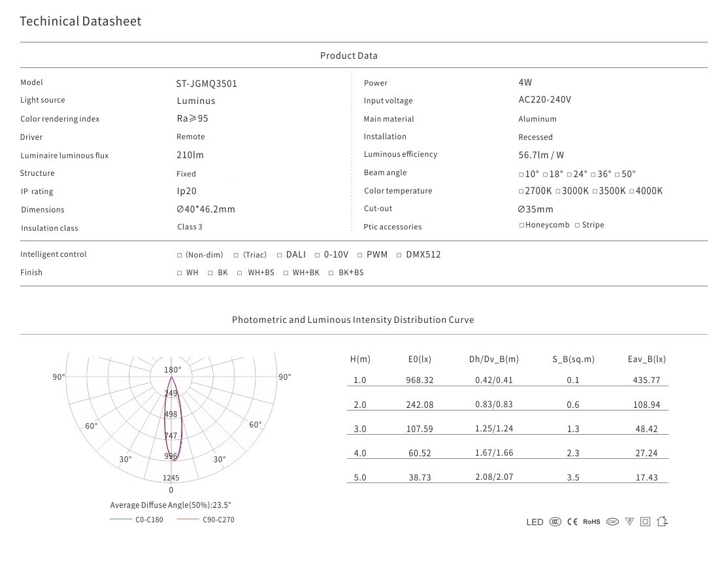728x570 pixels.
Task: Click the C0-C180 legend line swatch
Action: [x=121, y=520]
